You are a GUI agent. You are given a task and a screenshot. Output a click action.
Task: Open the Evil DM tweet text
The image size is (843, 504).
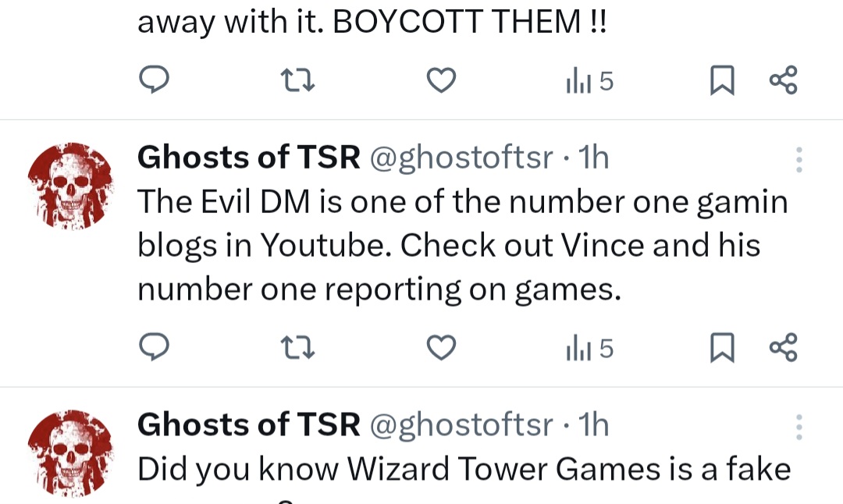(463, 246)
